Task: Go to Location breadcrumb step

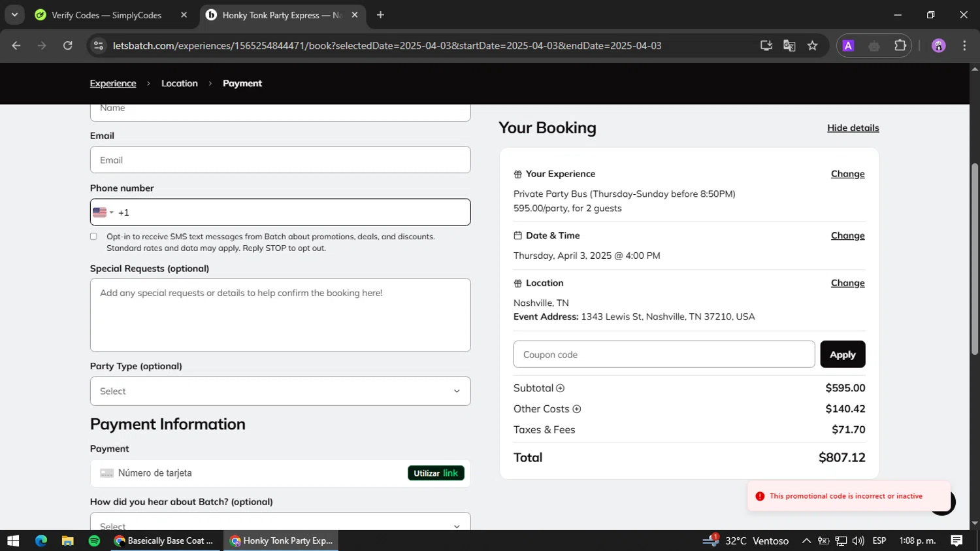Action: point(180,84)
